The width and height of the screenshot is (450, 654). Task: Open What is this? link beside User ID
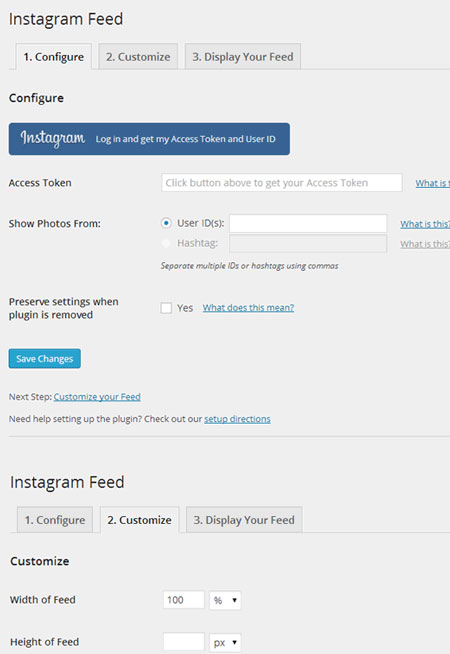click(425, 224)
